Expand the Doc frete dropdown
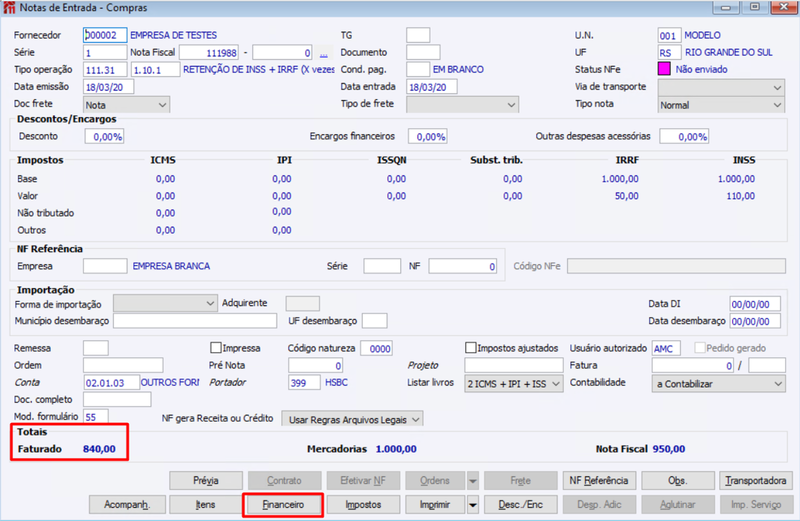This screenshot has width=800, height=521. tap(127, 105)
